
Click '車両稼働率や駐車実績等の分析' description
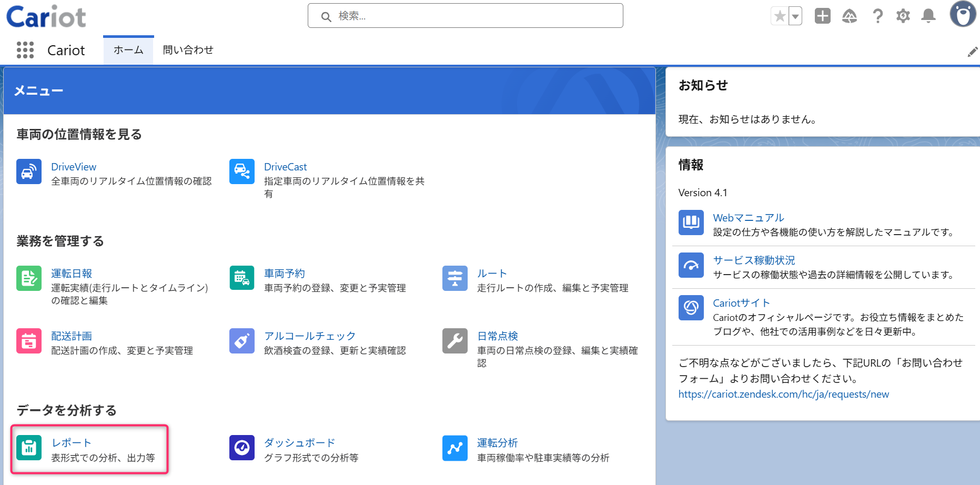coord(543,458)
